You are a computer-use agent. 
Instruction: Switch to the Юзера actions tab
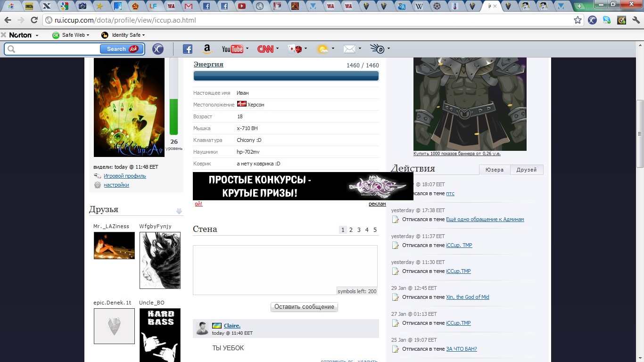click(495, 170)
